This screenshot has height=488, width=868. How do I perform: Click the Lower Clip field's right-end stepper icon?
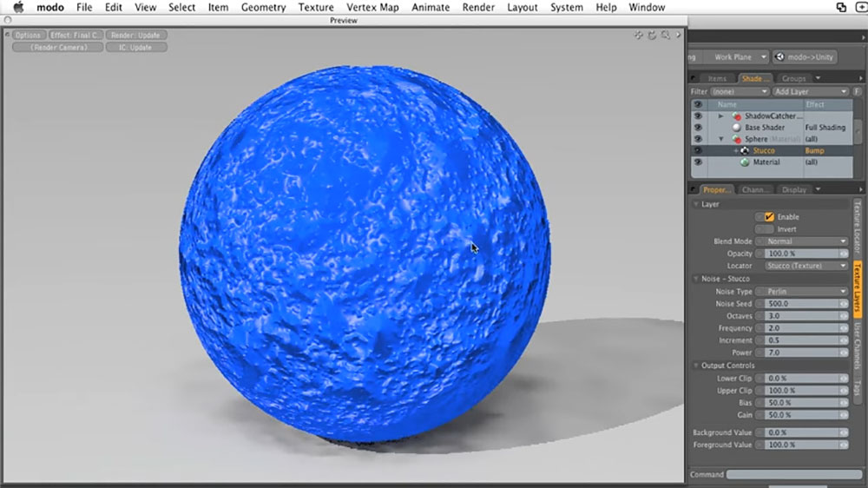[x=844, y=379]
